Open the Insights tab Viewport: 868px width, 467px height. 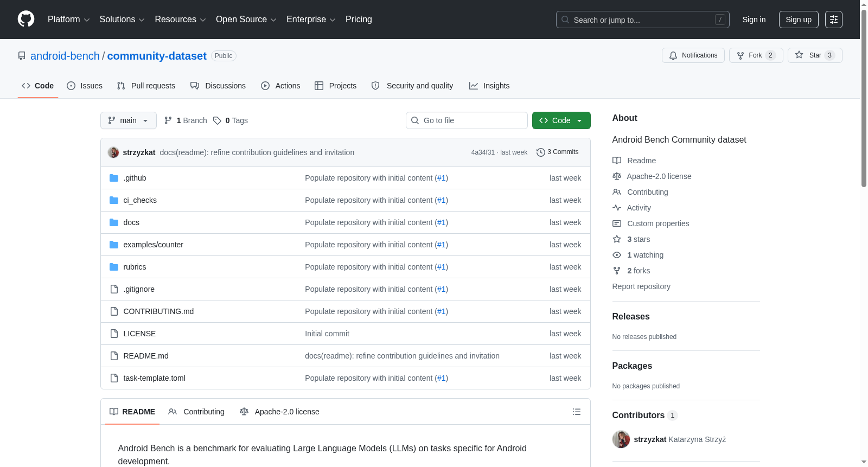489,86
